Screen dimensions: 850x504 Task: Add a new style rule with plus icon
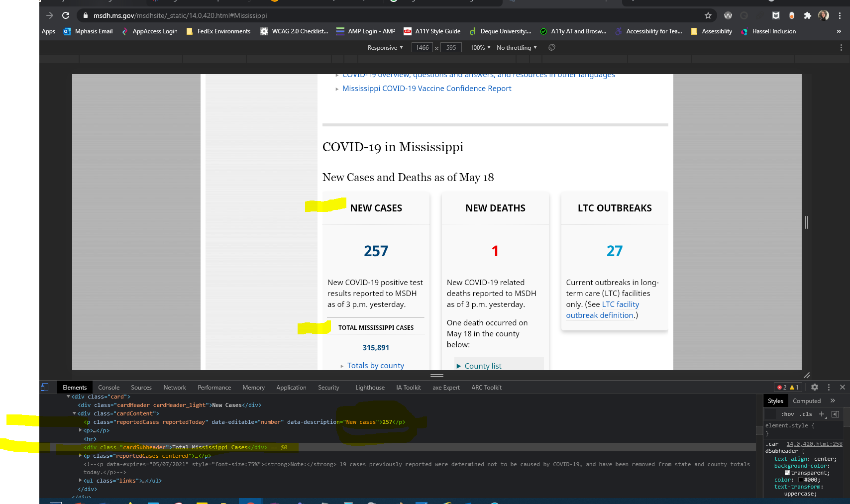pyautogui.click(x=822, y=414)
